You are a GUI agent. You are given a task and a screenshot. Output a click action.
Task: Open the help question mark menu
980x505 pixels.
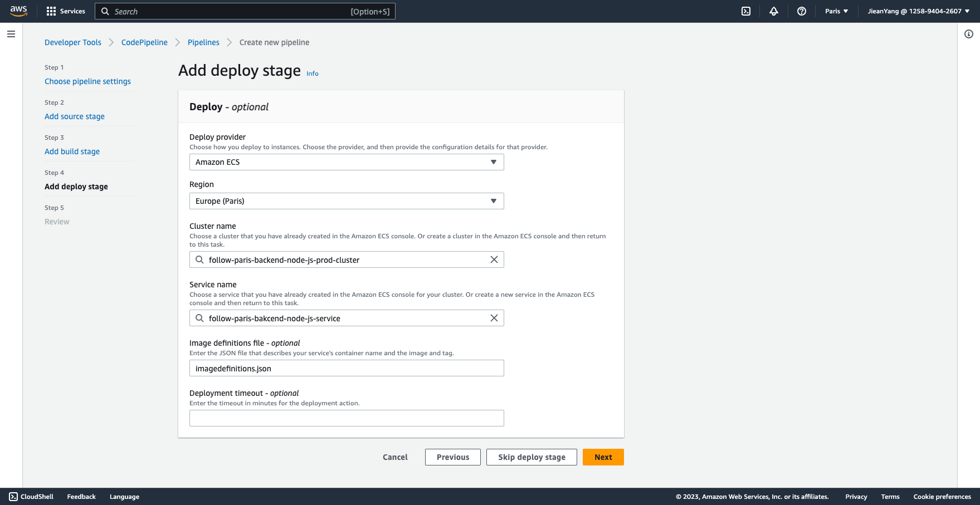[x=802, y=11]
